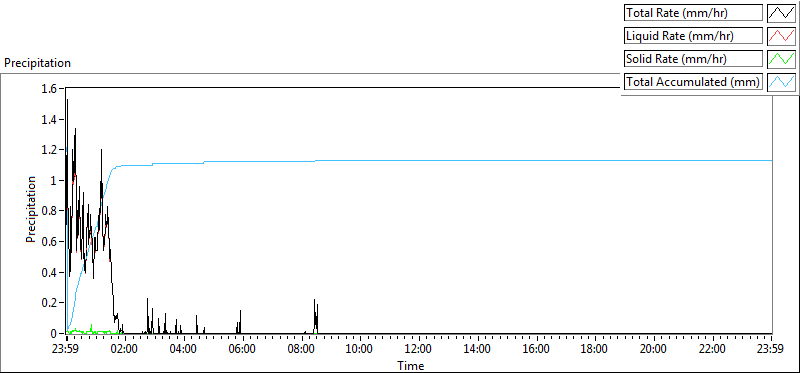Click the 18:00 time axis tick

tap(595, 350)
